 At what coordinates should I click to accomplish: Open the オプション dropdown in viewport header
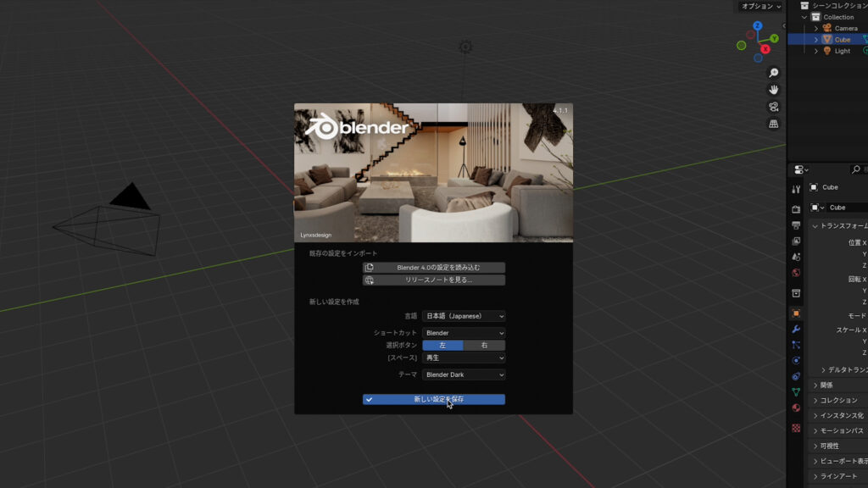point(761,6)
